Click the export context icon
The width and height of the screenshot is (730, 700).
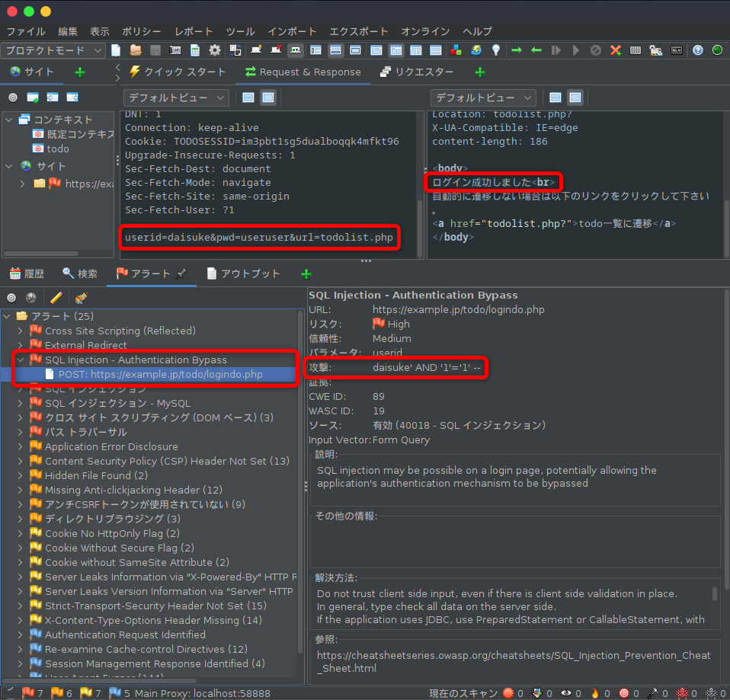tap(72, 97)
